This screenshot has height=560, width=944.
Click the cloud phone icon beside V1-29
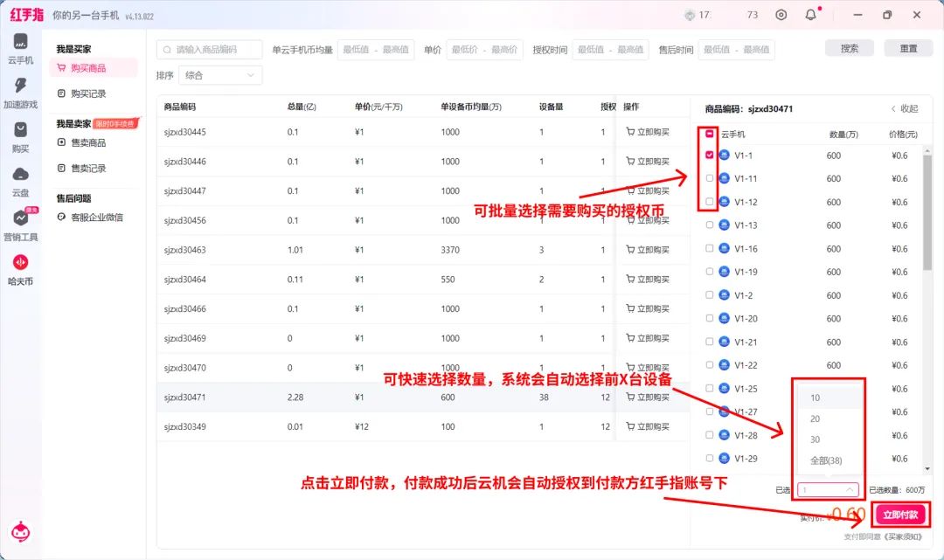point(725,459)
